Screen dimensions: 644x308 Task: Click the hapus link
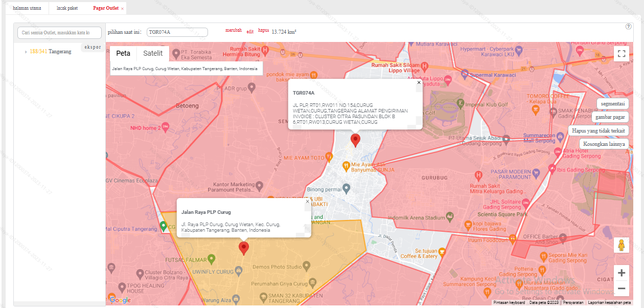[x=263, y=30]
